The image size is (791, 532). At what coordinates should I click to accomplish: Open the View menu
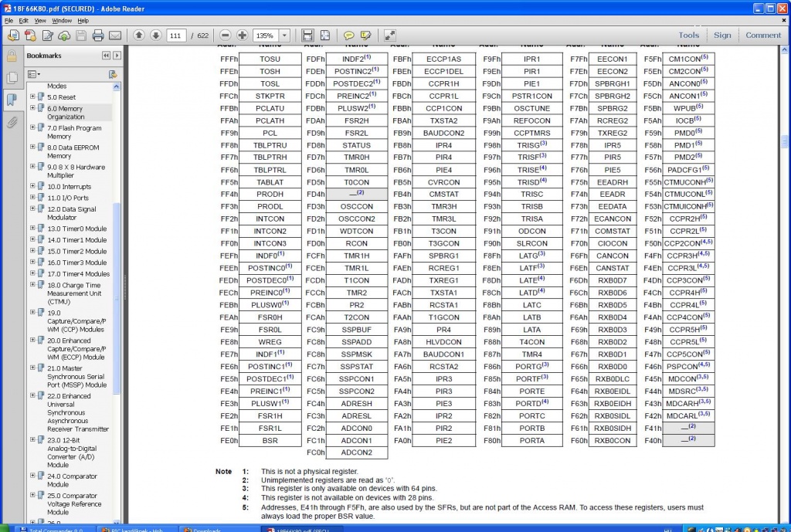[x=40, y=21]
